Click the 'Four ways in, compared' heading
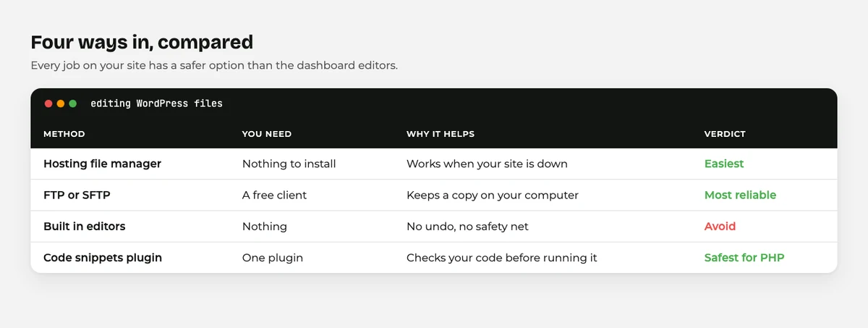The image size is (868, 328). [142, 42]
